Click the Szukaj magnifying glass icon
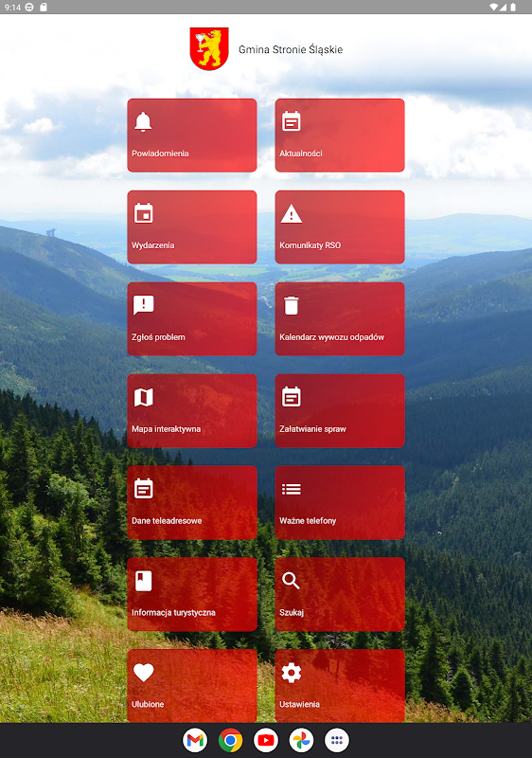Screen dimensions: 532x758 (292, 581)
